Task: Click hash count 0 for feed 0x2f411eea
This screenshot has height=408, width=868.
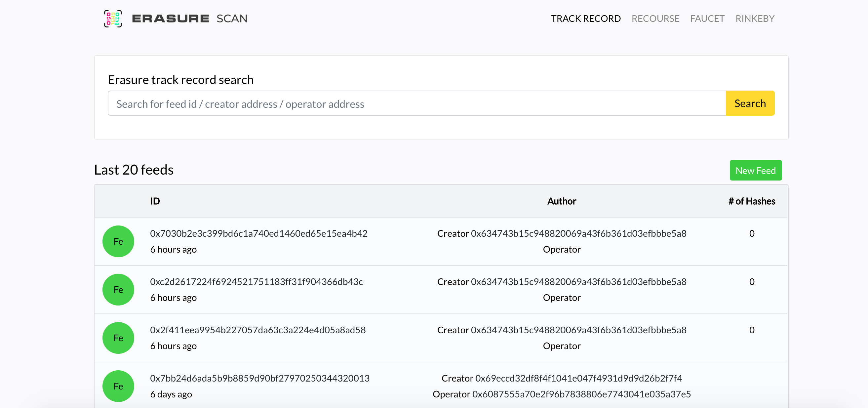Action: click(752, 330)
